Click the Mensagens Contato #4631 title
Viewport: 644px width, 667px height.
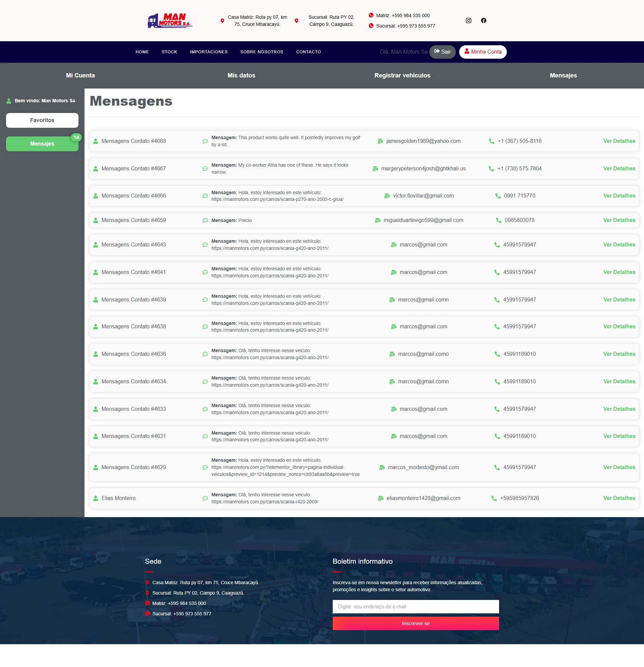tap(134, 436)
